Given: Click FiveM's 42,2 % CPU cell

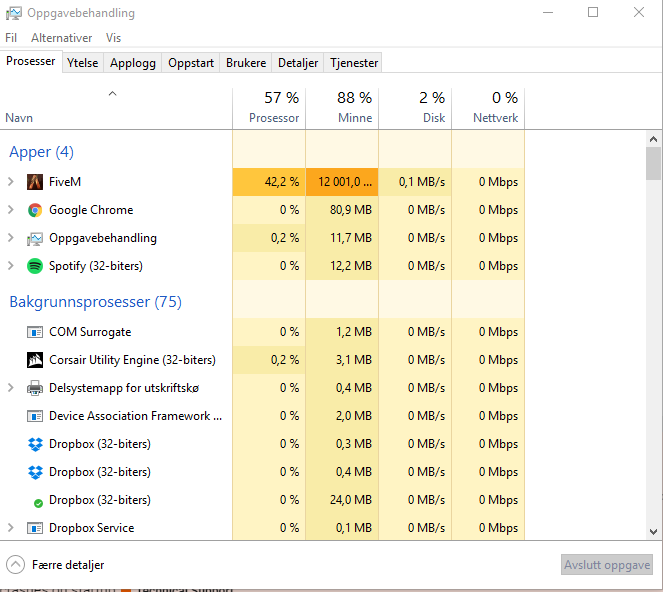Looking at the screenshot, I should pyautogui.click(x=269, y=182).
